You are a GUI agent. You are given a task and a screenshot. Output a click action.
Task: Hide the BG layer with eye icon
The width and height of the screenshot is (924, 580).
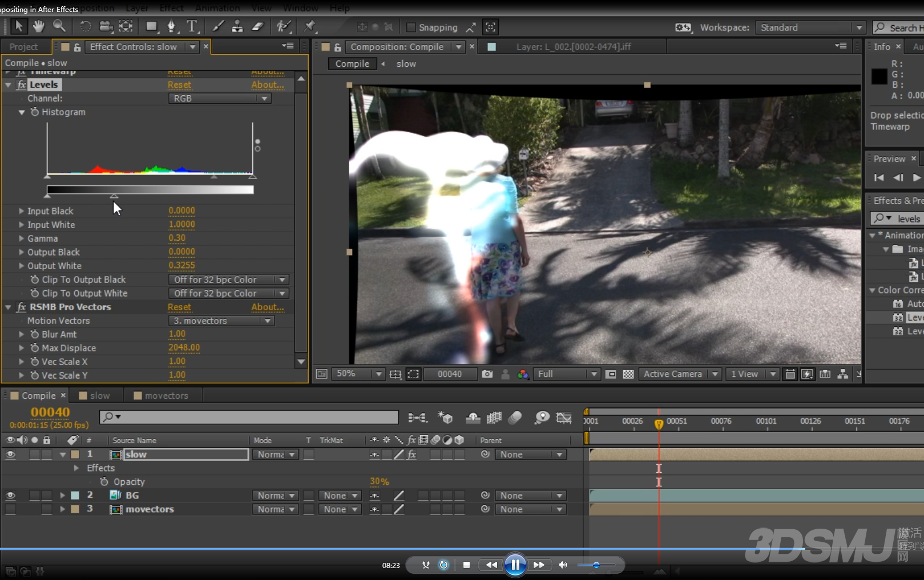point(10,496)
